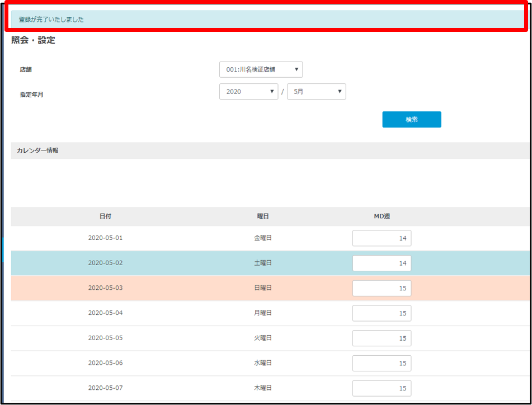Click the 土曜日 weekday cell

(x=263, y=263)
